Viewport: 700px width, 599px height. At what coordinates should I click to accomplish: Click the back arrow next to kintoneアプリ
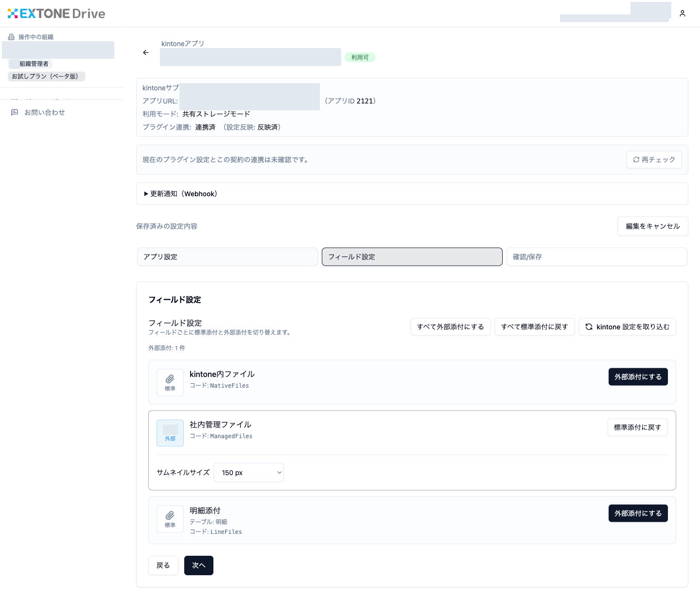click(146, 52)
